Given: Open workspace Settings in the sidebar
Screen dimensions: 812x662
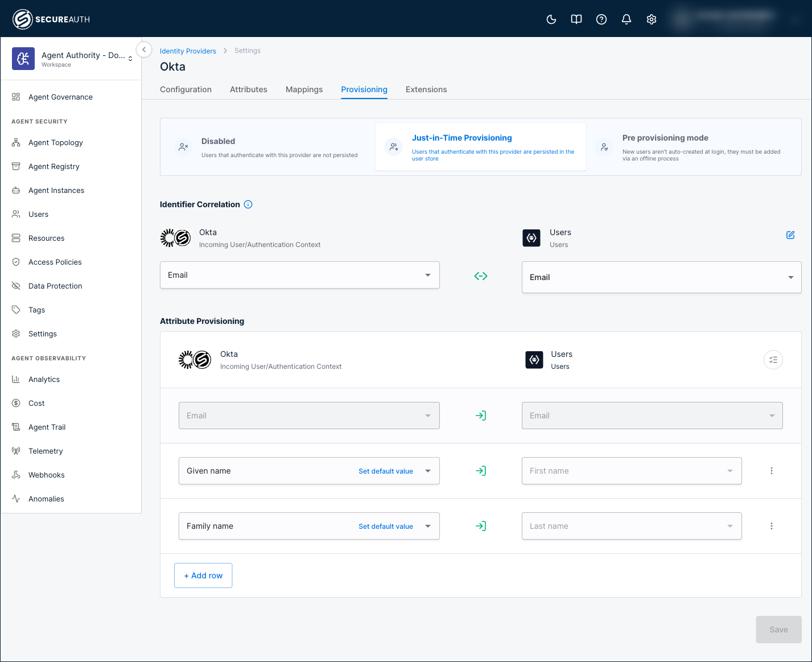Looking at the screenshot, I should pyautogui.click(x=43, y=334).
